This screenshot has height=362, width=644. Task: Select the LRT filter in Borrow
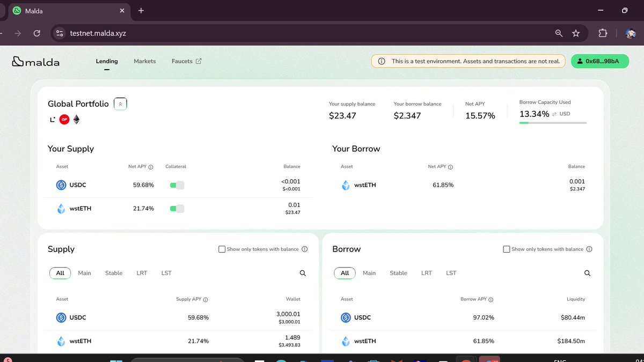pyautogui.click(x=427, y=273)
